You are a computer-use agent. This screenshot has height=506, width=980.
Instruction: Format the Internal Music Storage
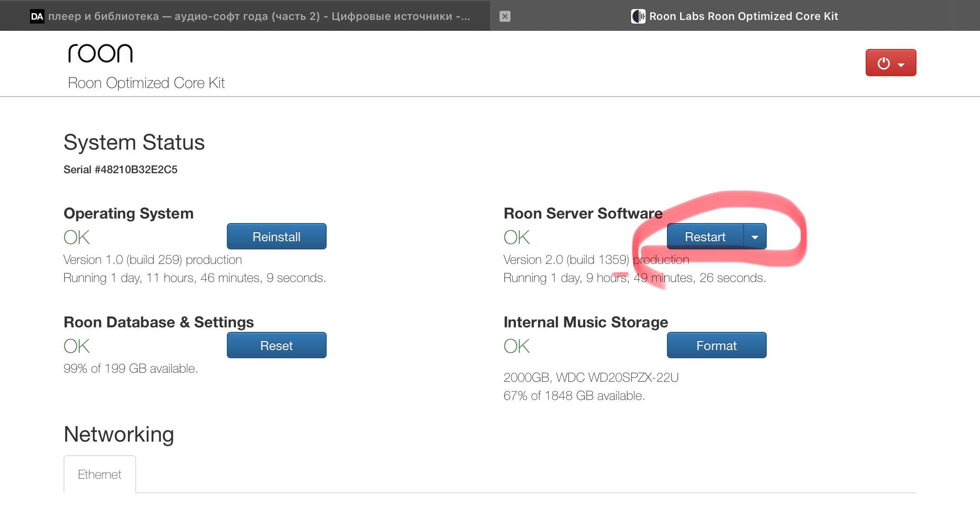717,345
